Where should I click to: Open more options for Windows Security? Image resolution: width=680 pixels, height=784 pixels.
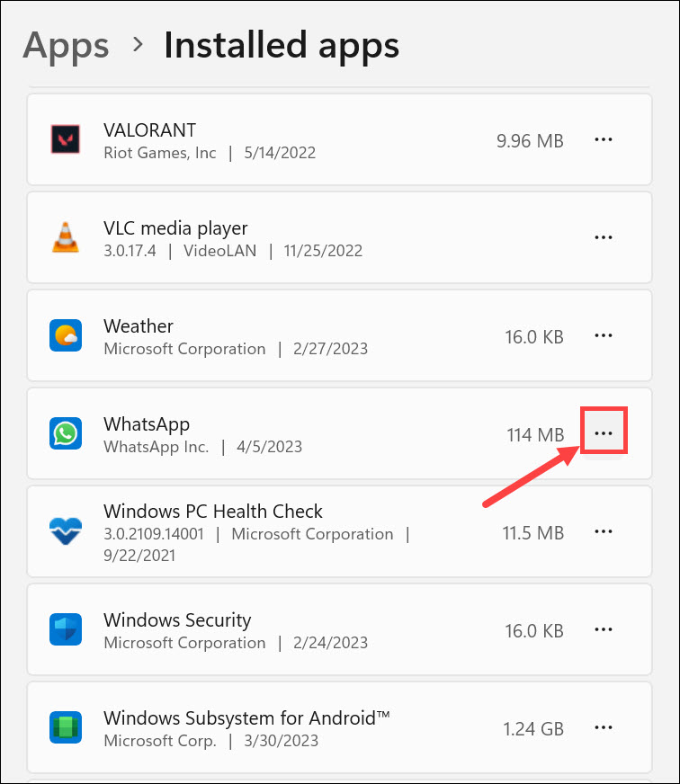604,629
